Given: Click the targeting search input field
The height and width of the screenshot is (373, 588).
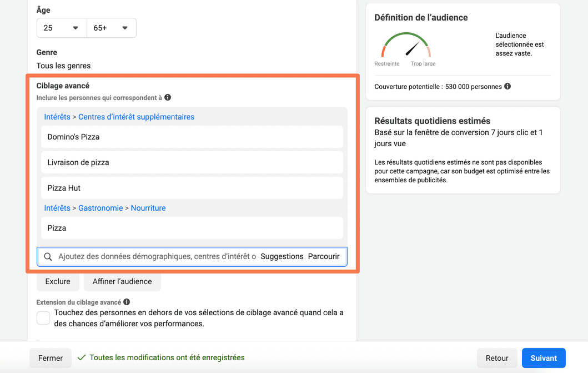Looking at the screenshot, I should (157, 257).
